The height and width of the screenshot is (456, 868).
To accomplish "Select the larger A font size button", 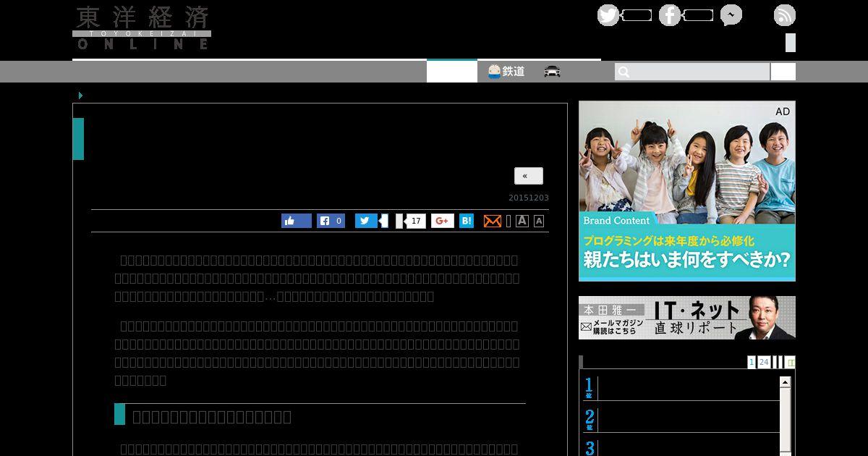I will coord(522,221).
